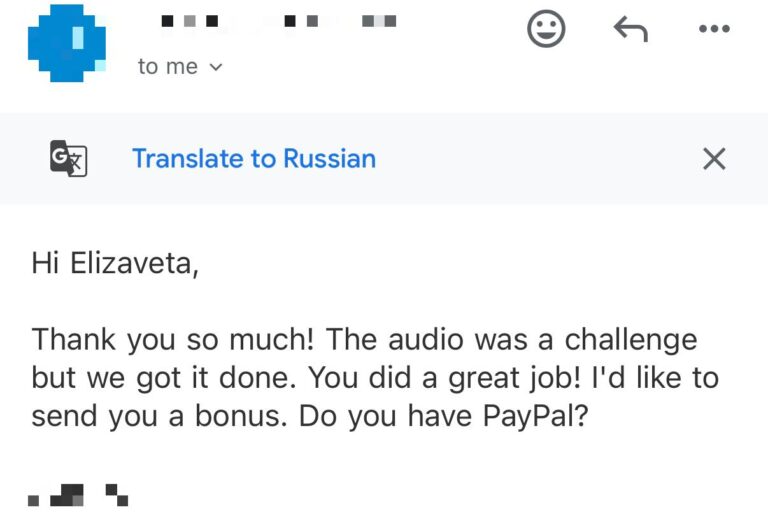The height and width of the screenshot is (512, 768).
Task: Select the blurred sender name in header
Action: (x=279, y=21)
